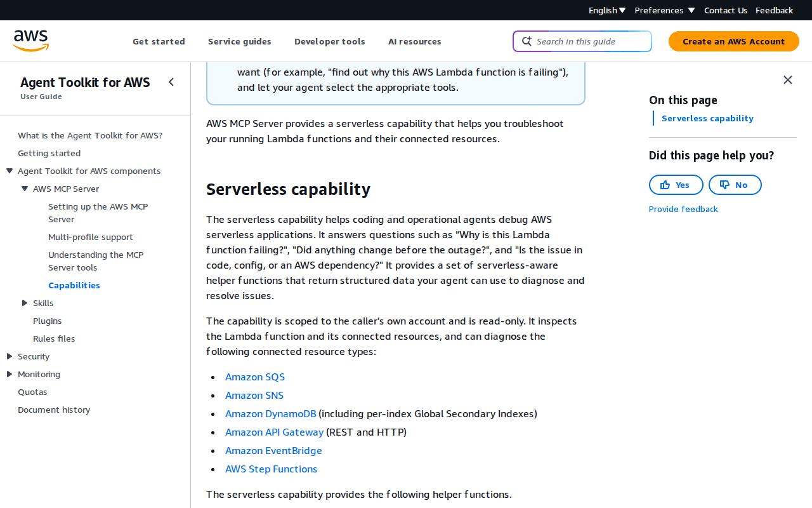812x508 pixels.
Task: Open Rules files in the sidebar
Action: coord(54,338)
